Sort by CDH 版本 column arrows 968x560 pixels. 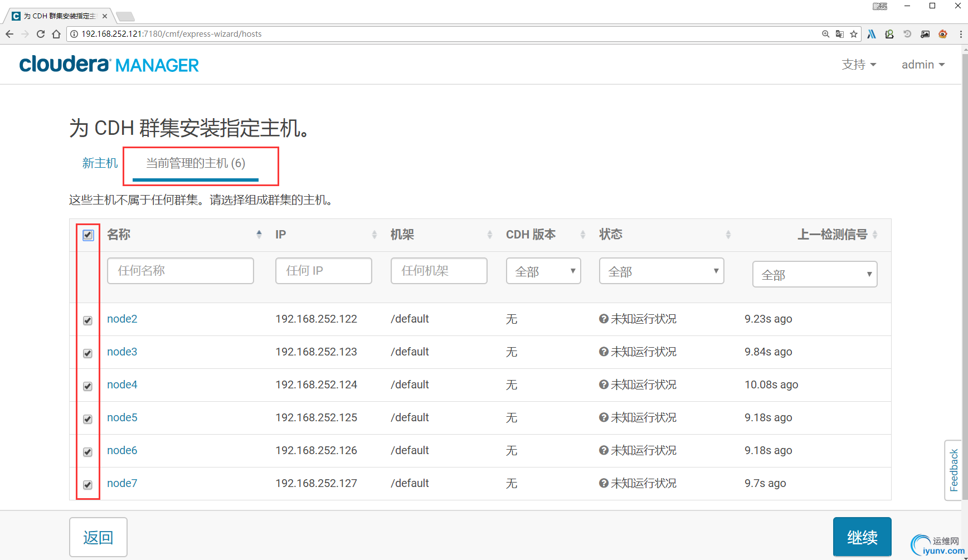[583, 235]
